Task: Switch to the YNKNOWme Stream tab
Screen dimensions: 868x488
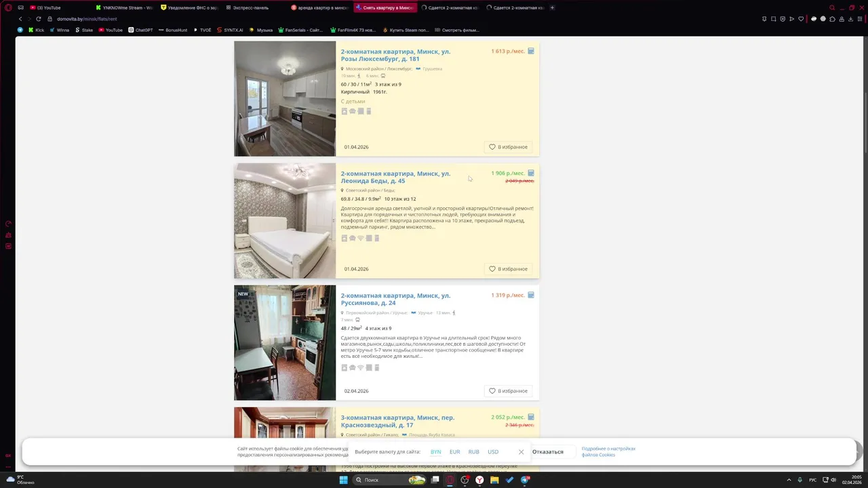Action: coord(125,7)
